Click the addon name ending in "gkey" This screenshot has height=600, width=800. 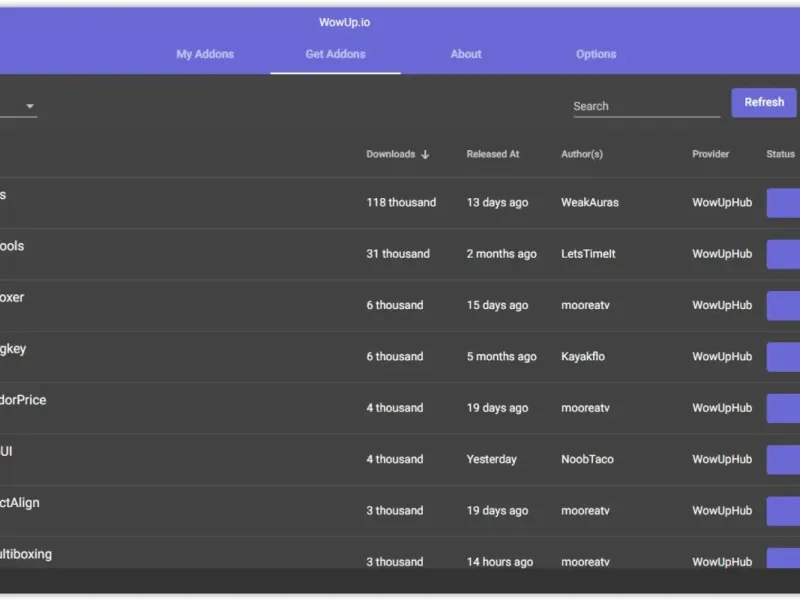(13, 349)
